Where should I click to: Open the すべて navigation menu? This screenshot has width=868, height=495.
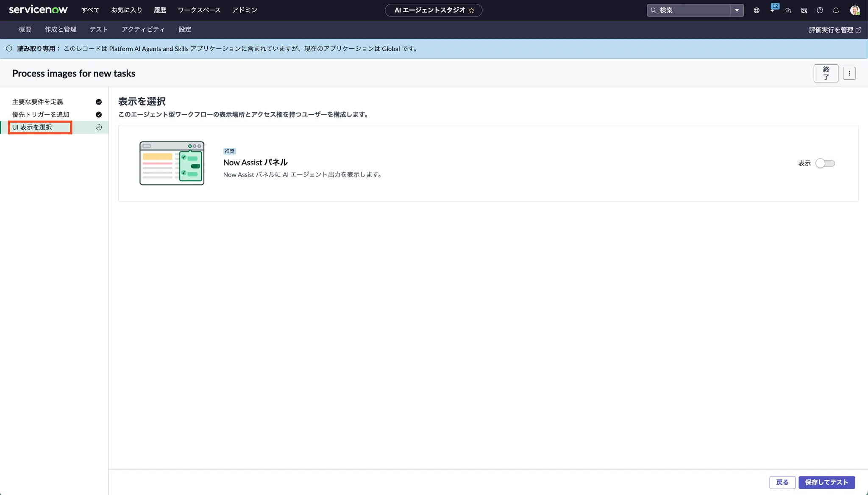90,10
